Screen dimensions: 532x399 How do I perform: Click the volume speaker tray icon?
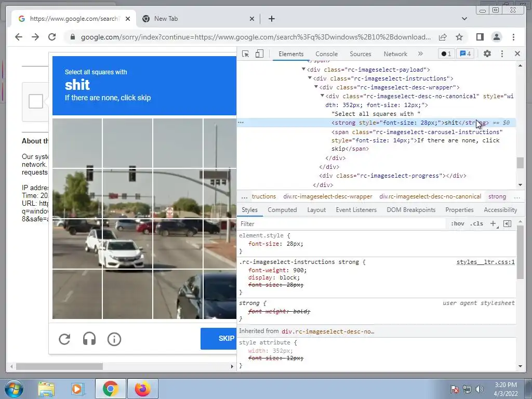click(480, 389)
